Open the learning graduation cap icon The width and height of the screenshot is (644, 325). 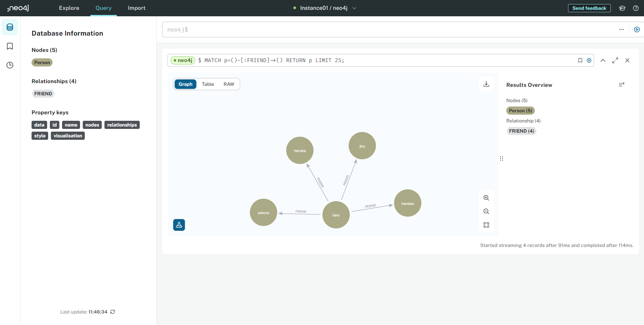[x=622, y=8]
